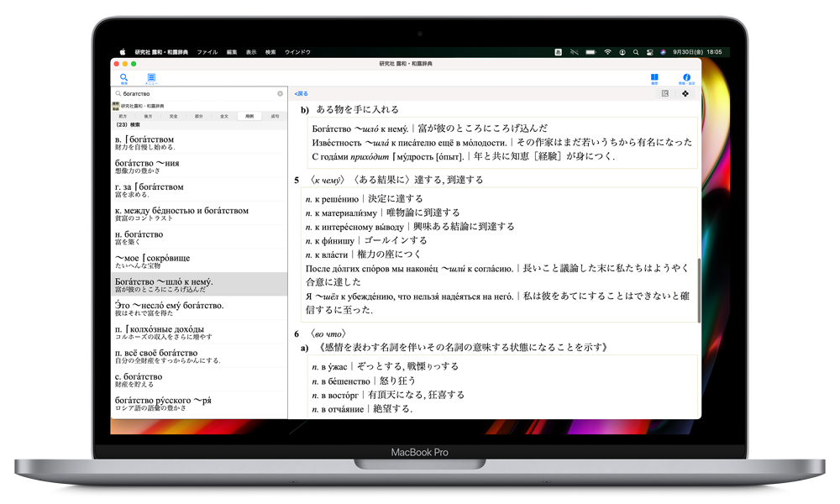Open the 表示 menu in the menu bar

click(251, 52)
